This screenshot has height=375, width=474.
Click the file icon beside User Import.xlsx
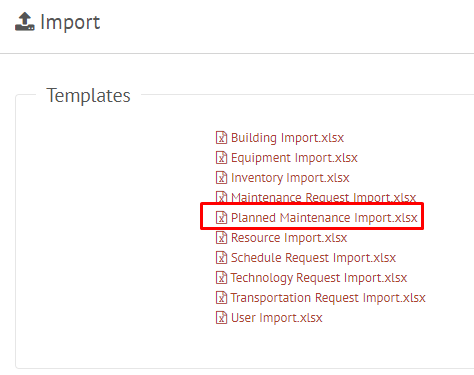pos(221,317)
